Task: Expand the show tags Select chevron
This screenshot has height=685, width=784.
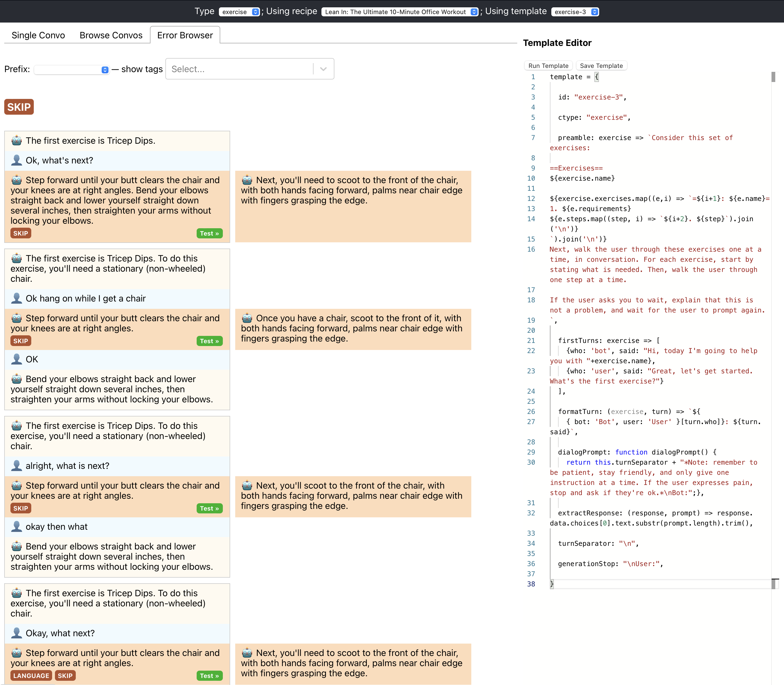Action: [323, 69]
